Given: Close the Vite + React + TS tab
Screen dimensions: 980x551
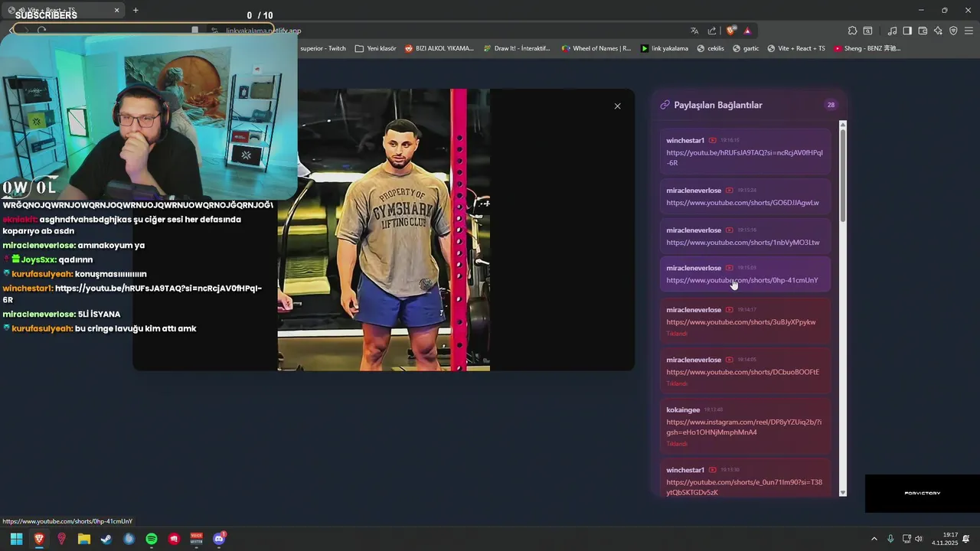Looking at the screenshot, I should 117,10.
